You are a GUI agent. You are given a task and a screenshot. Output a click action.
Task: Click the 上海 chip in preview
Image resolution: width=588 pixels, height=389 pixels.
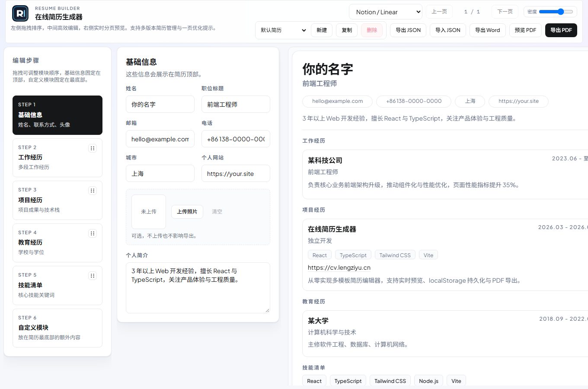[x=470, y=101]
